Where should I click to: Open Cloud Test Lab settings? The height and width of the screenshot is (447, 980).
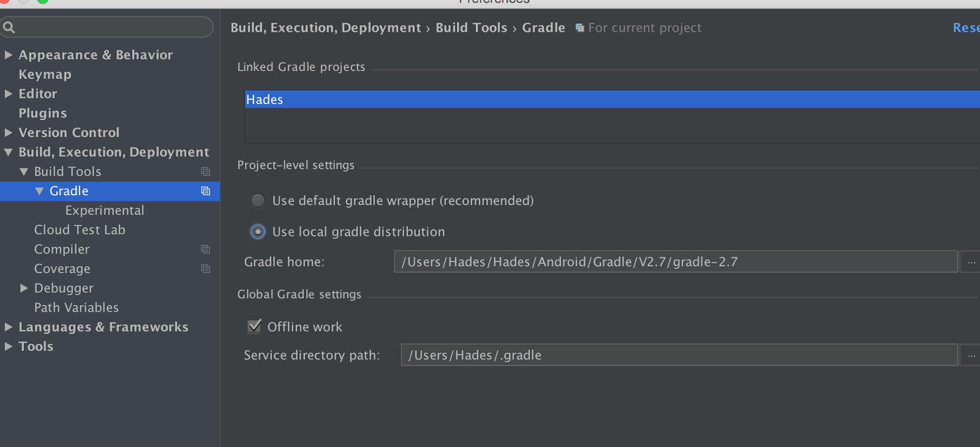click(x=80, y=230)
